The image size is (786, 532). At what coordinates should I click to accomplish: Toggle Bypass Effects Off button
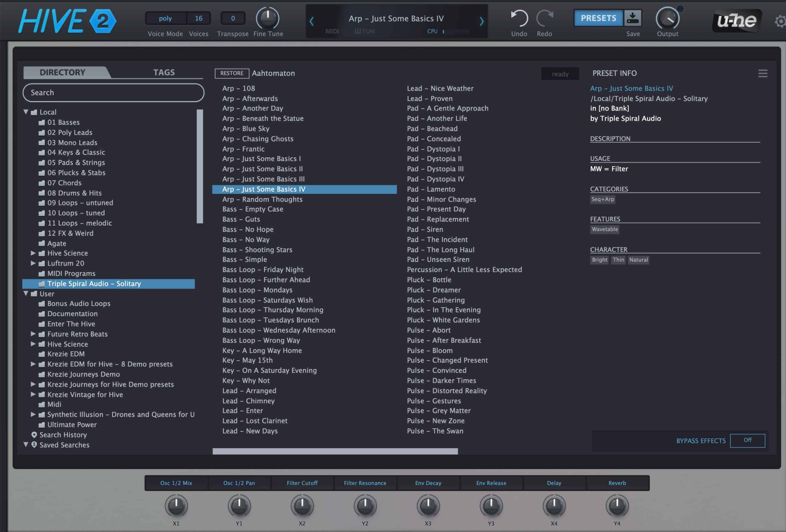point(747,440)
